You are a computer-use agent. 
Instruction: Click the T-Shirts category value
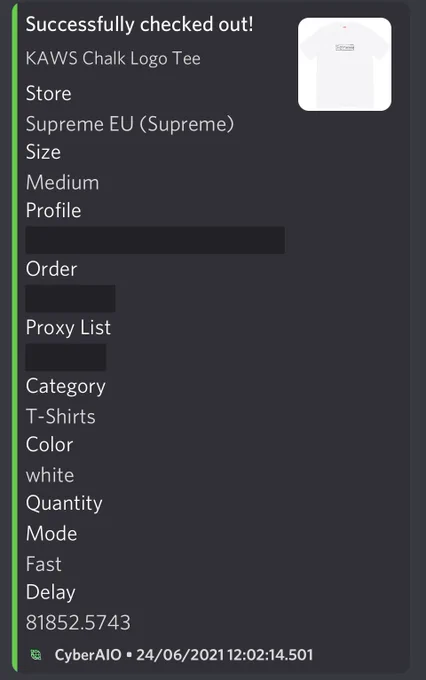(61, 416)
